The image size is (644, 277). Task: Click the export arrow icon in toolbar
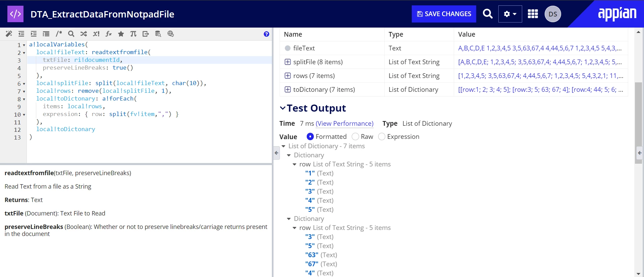(146, 34)
